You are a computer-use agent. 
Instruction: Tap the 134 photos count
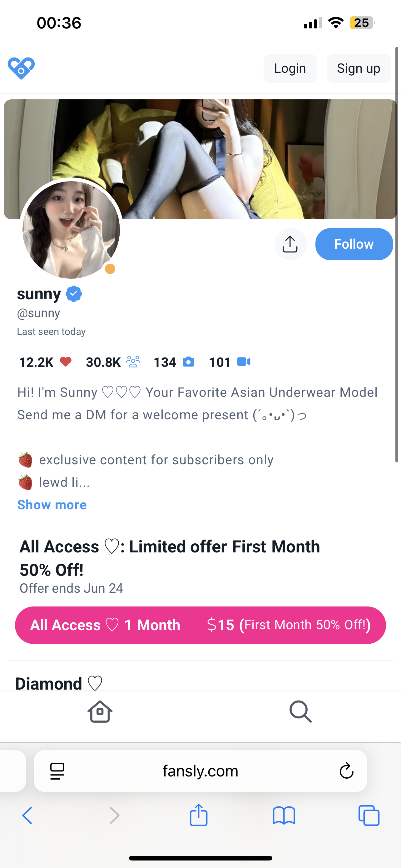point(174,362)
